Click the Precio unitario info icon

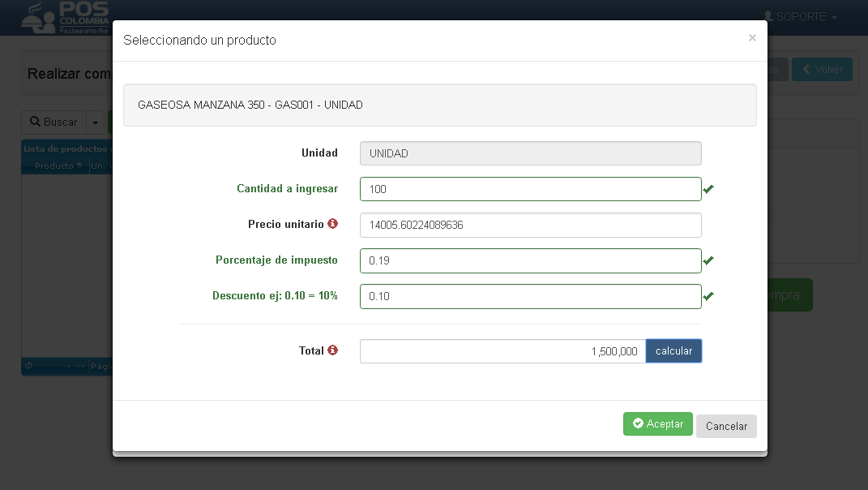[333, 223]
